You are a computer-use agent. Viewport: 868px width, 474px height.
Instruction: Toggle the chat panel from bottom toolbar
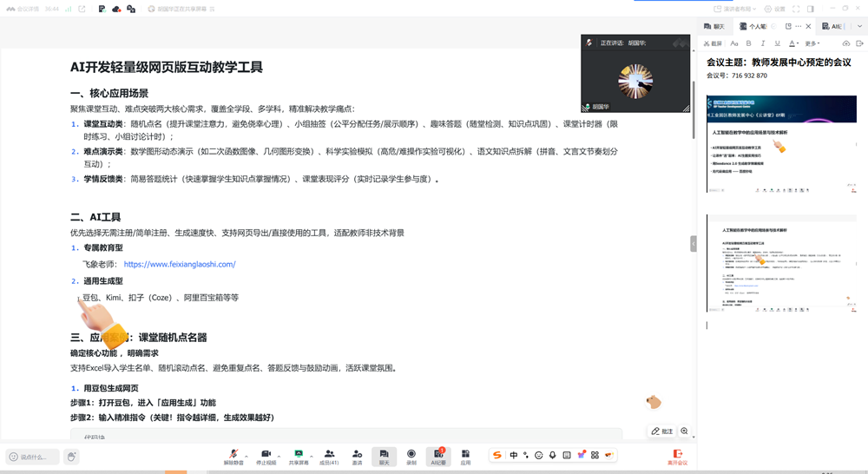385,457
